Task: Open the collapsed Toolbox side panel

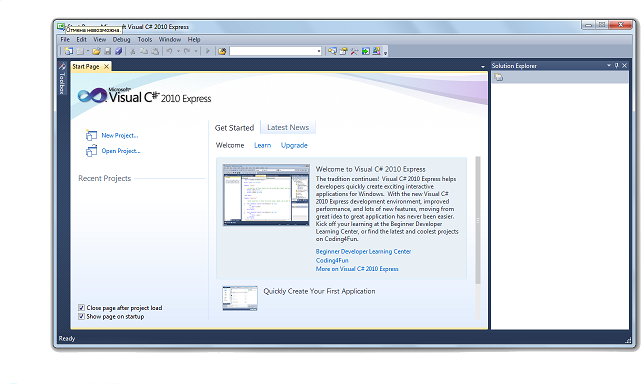Action: [62, 79]
